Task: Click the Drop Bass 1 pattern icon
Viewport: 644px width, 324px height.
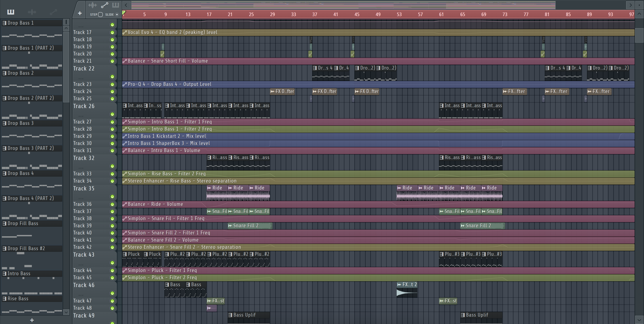Action: (4, 23)
